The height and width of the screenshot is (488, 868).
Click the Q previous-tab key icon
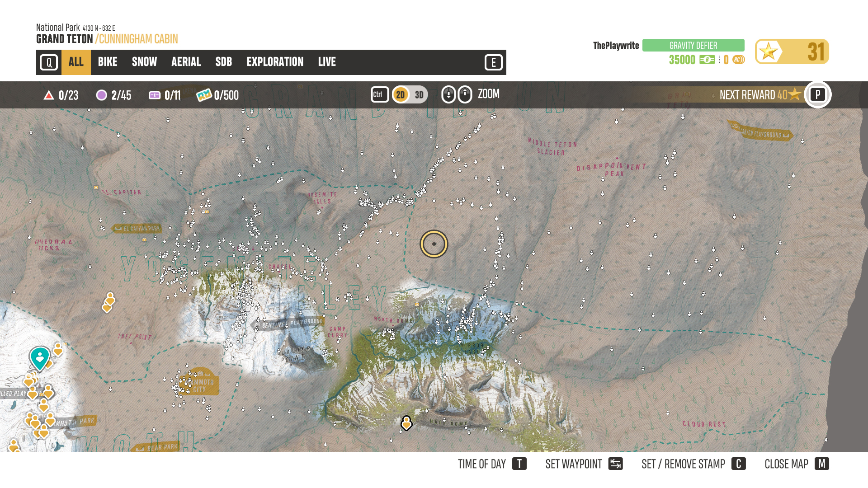tap(49, 62)
